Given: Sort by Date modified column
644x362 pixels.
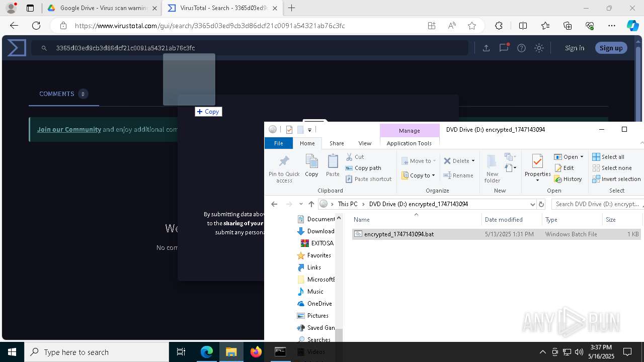Looking at the screenshot, I should tap(512, 220).
